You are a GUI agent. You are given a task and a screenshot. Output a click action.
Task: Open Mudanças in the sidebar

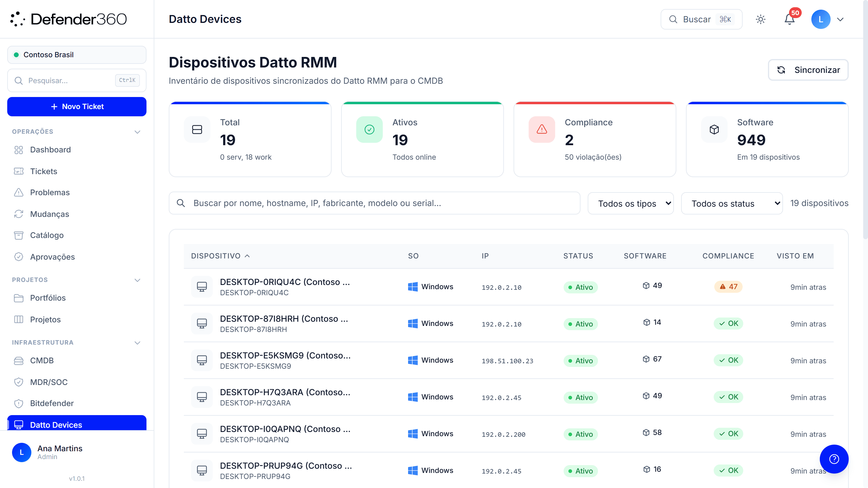77,214
